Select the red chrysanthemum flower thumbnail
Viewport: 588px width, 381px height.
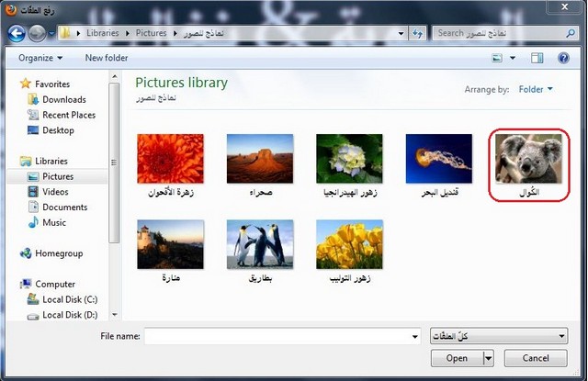pyautogui.click(x=170, y=159)
